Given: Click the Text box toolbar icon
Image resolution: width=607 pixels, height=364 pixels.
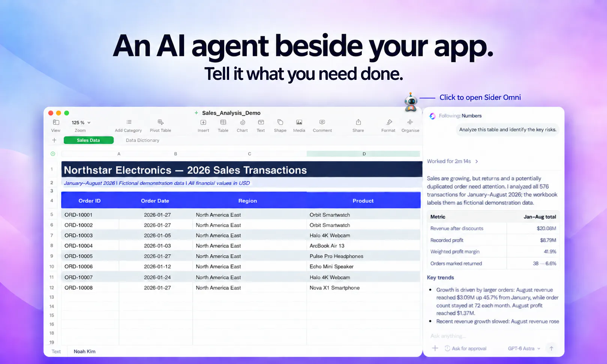Looking at the screenshot, I should (261, 122).
